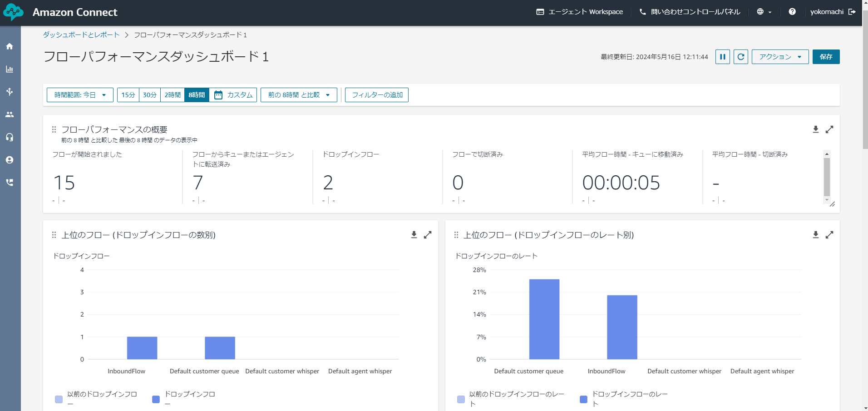Toggle ドロップインフローのレート legend swatch
868x411 pixels.
click(584, 399)
